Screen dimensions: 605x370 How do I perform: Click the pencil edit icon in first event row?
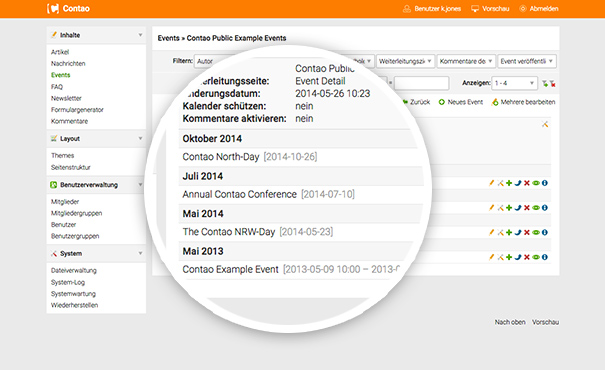tap(491, 183)
